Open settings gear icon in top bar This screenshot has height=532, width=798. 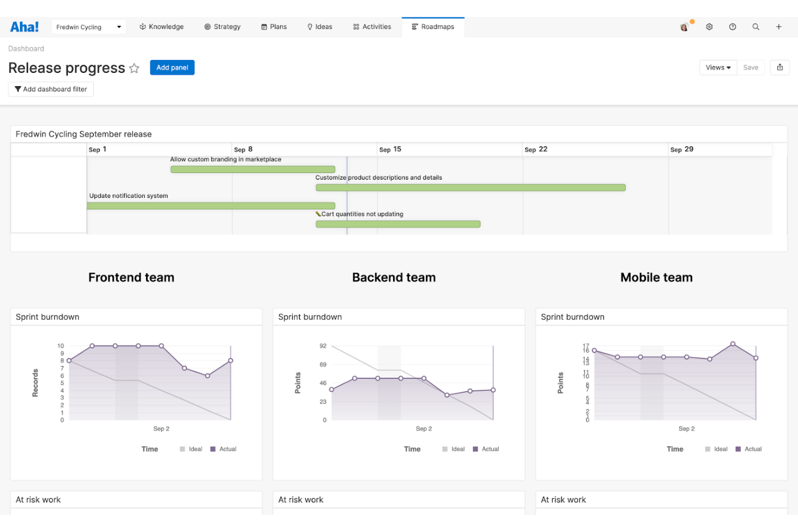pyautogui.click(x=709, y=27)
